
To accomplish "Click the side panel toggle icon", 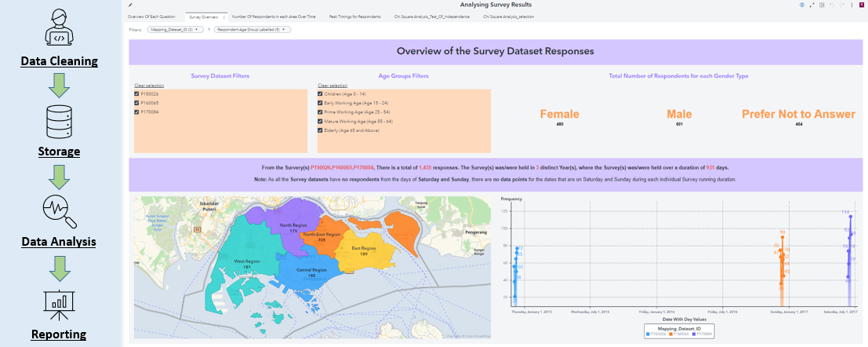I will pyautogui.click(x=822, y=5).
